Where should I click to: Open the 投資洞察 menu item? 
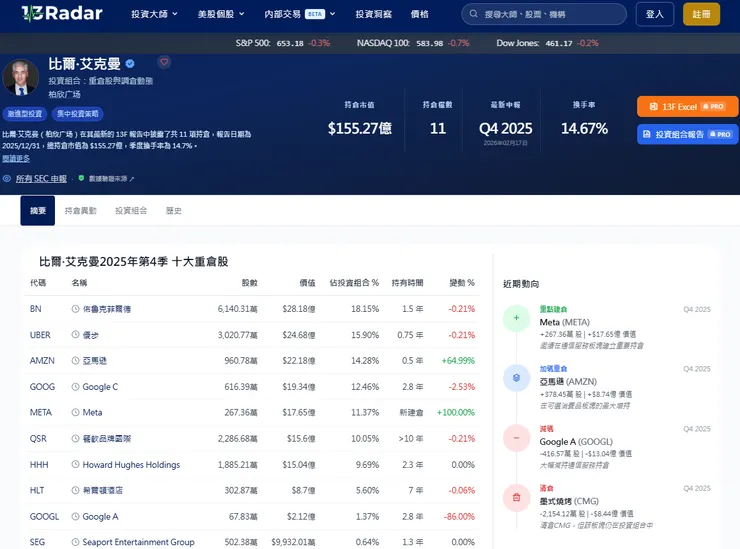373,14
